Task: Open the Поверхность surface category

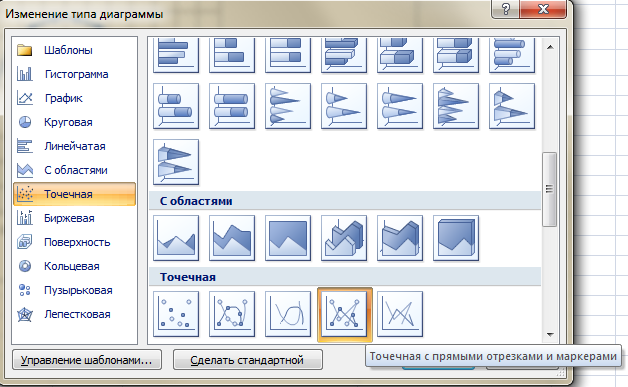Action: pos(74,242)
